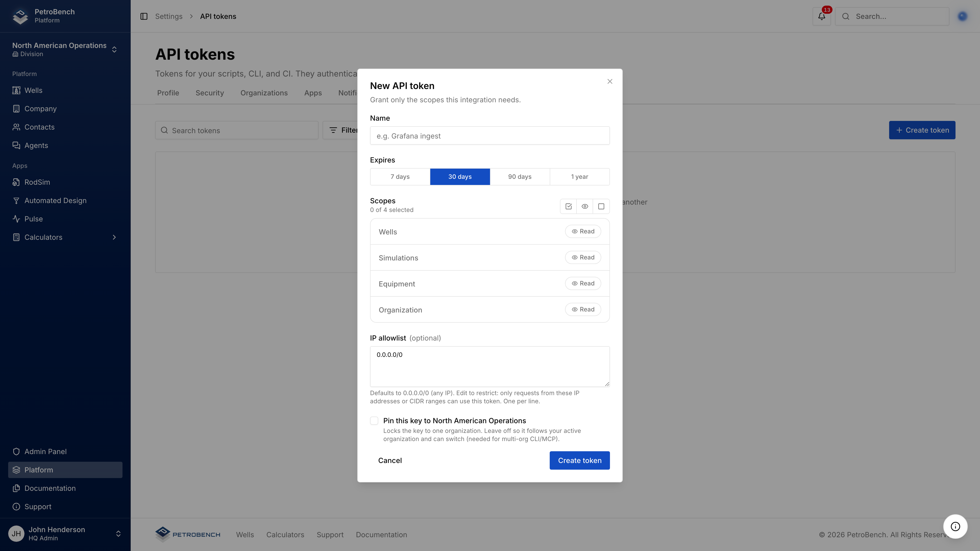Clear all scopes square icon

tap(601, 206)
